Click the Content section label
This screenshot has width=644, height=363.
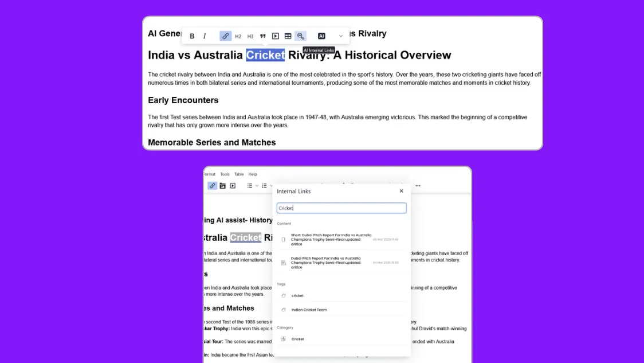coord(284,224)
